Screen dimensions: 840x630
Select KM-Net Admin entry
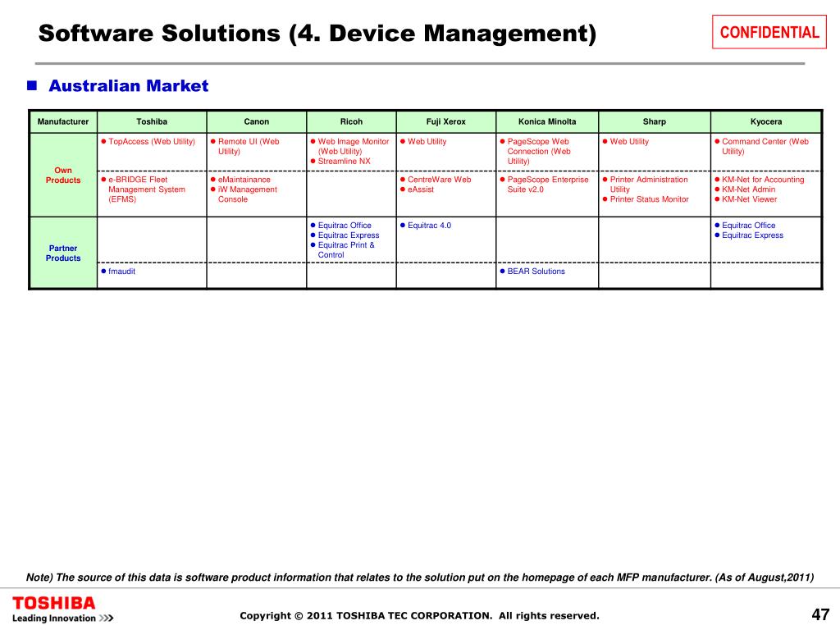[748, 189]
